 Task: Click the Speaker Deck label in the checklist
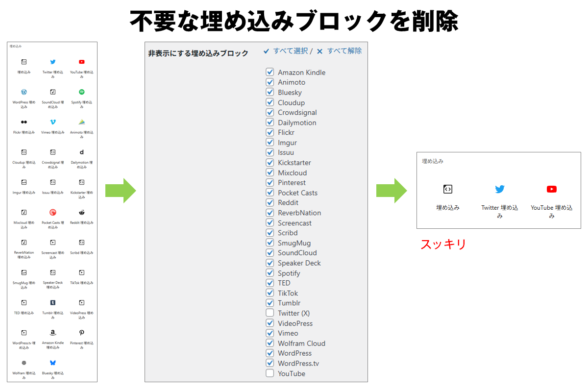pos(299,263)
